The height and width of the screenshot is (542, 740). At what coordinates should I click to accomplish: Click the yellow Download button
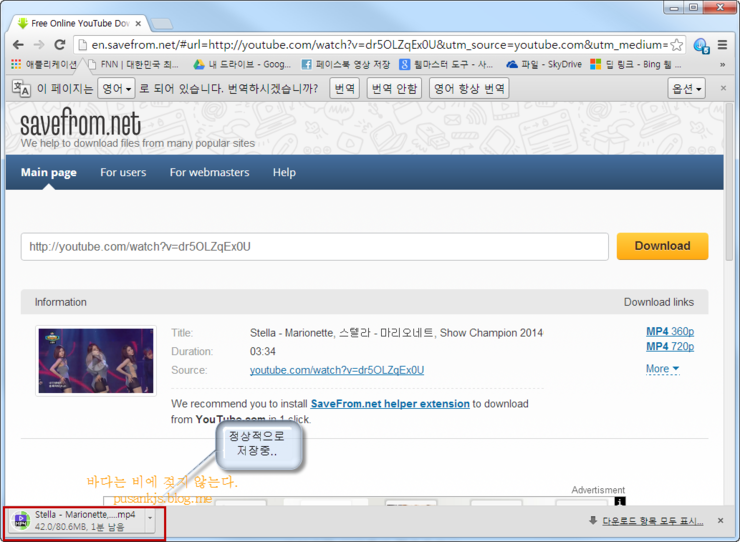[x=662, y=246]
